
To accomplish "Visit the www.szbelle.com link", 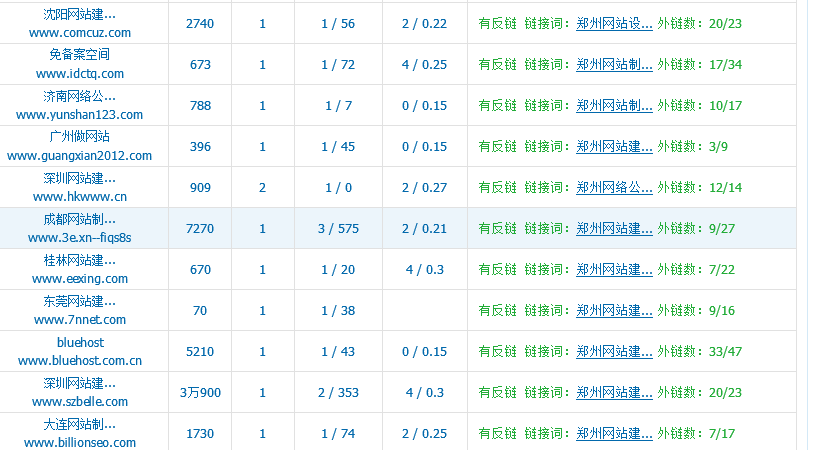I will 80,401.
